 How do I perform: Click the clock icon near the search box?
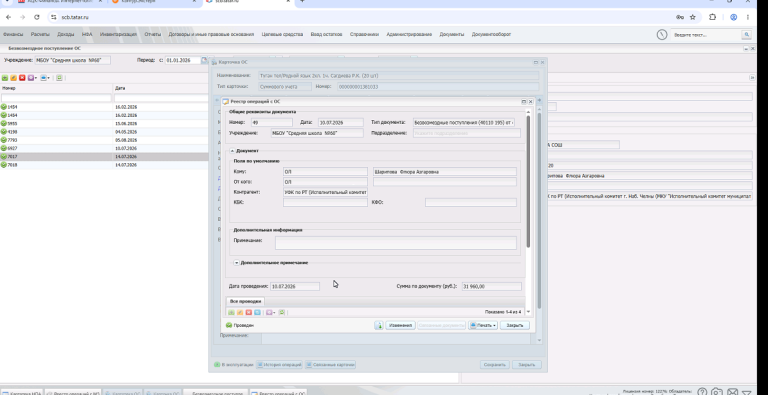click(662, 35)
